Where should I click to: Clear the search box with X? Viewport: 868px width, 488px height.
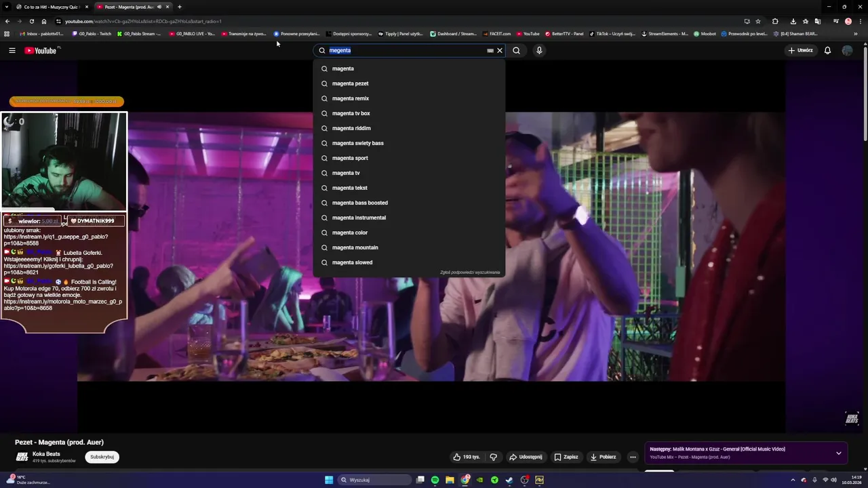500,50
